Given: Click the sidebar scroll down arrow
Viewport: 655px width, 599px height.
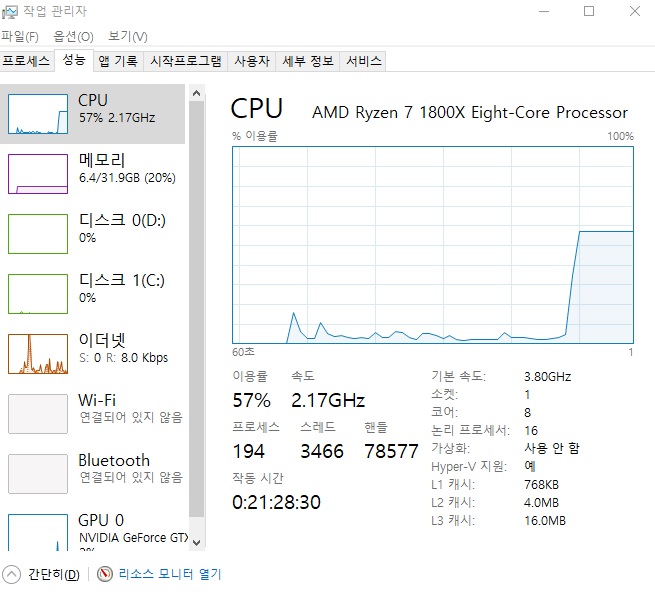Looking at the screenshot, I should click(196, 543).
